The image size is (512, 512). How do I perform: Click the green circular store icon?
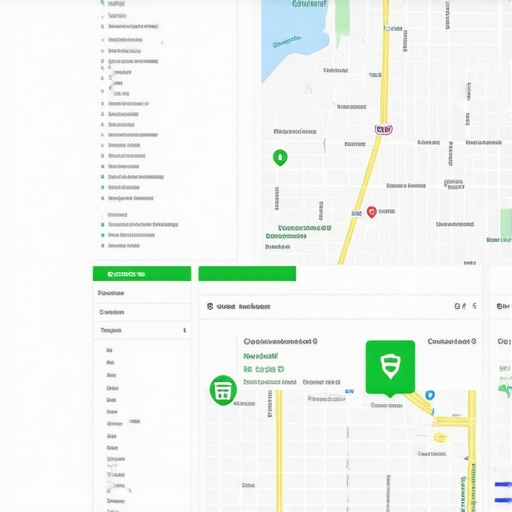click(223, 390)
